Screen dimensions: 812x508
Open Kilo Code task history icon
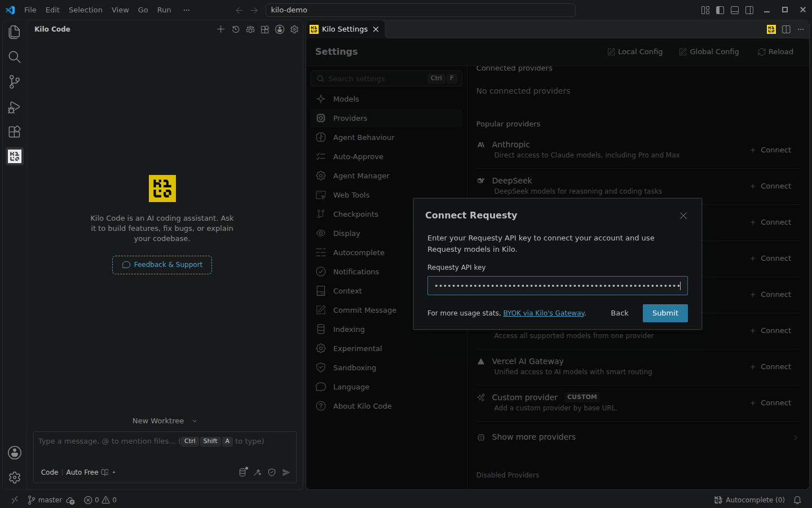[x=236, y=29]
